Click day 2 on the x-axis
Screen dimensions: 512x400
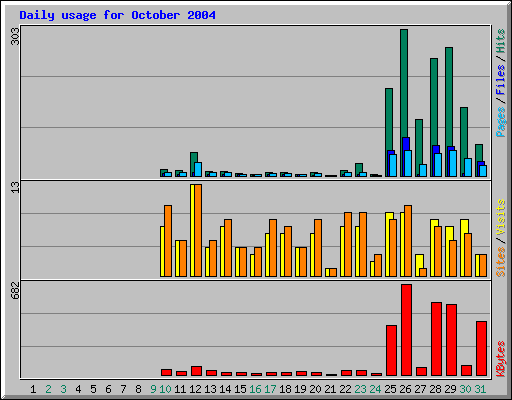pyautogui.click(x=48, y=389)
